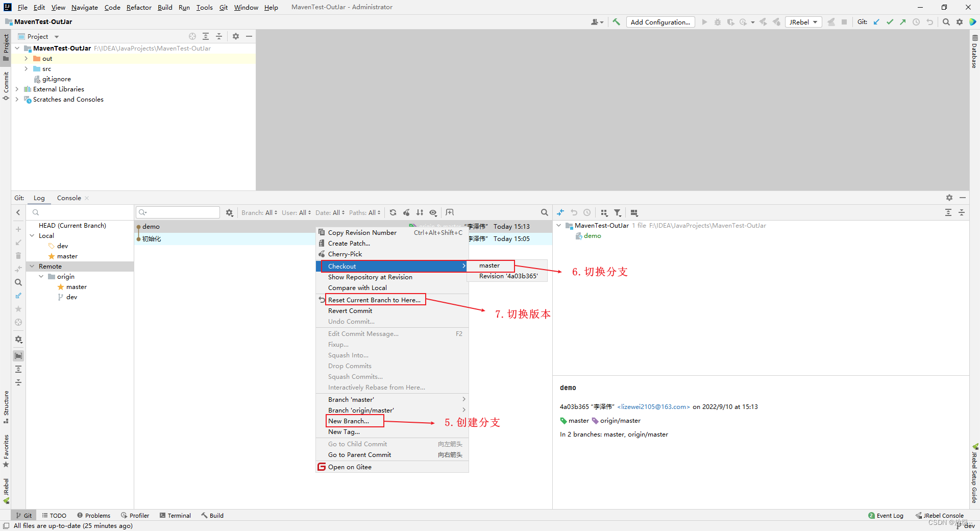Collapse the Remote branches node
This screenshot has height=531, width=980.
(x=32, y=266)
